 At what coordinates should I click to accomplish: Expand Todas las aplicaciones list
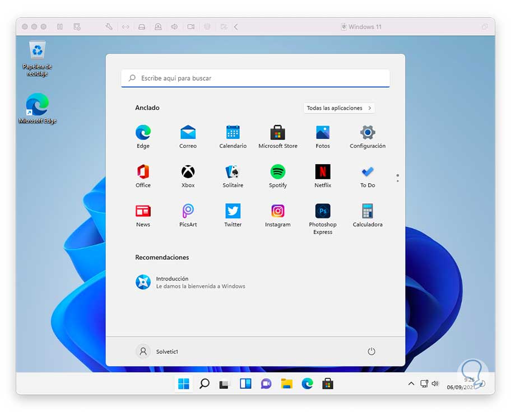[x=339, y=108]
